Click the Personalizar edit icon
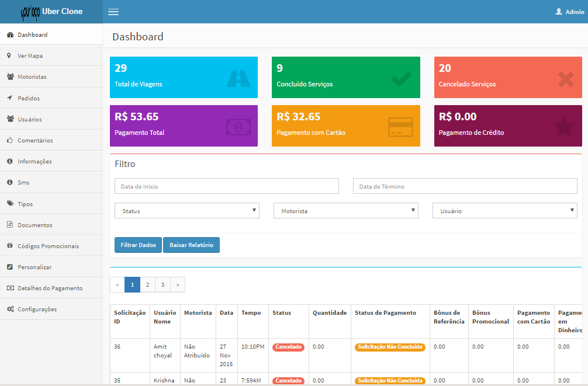The height and width of the screenshot is (386, 588). 10,267
